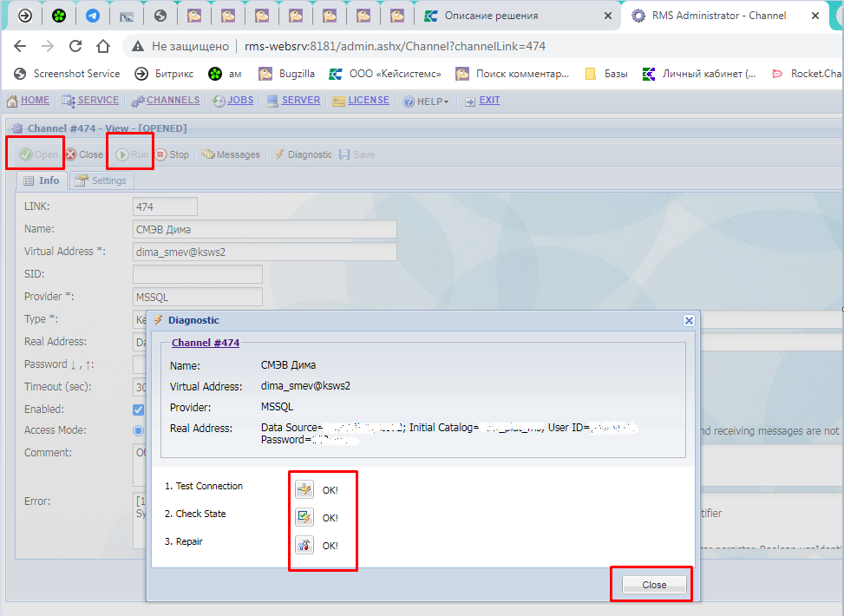
Task: Click the not secure warning icon
Action: pos(138,46)
